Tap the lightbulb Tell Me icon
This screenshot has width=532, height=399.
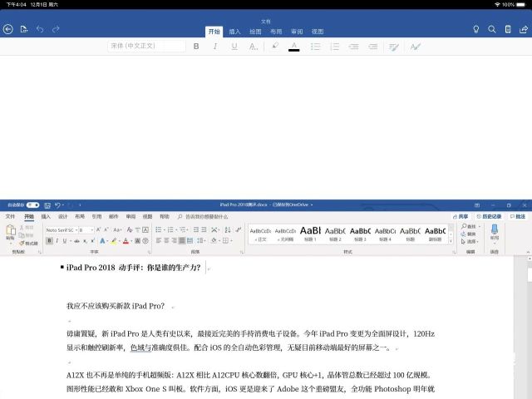476,29
